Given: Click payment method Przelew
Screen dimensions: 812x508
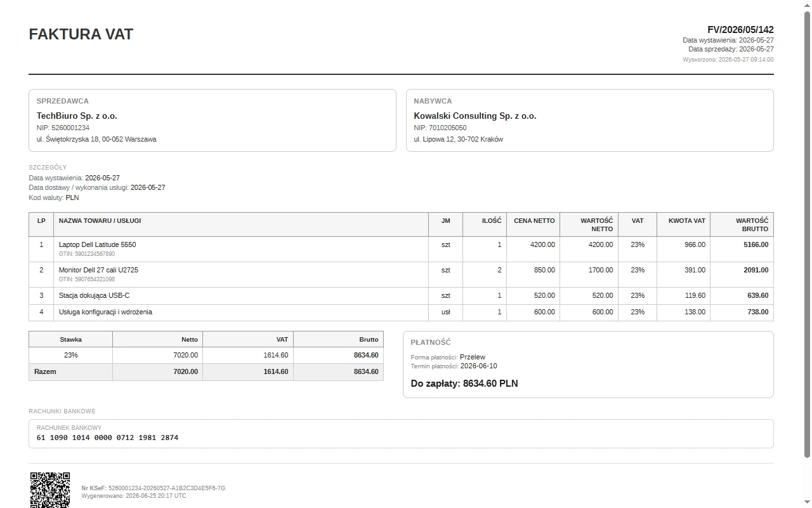Looking at the screenshot, I should (x=473, y=357).
